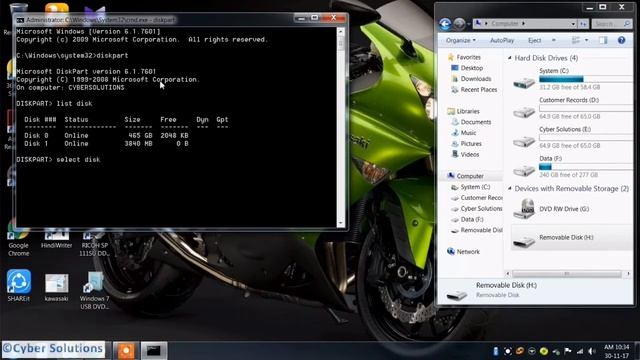
Task: Click Show desktop strip at taskbar end
Action: 637,351
